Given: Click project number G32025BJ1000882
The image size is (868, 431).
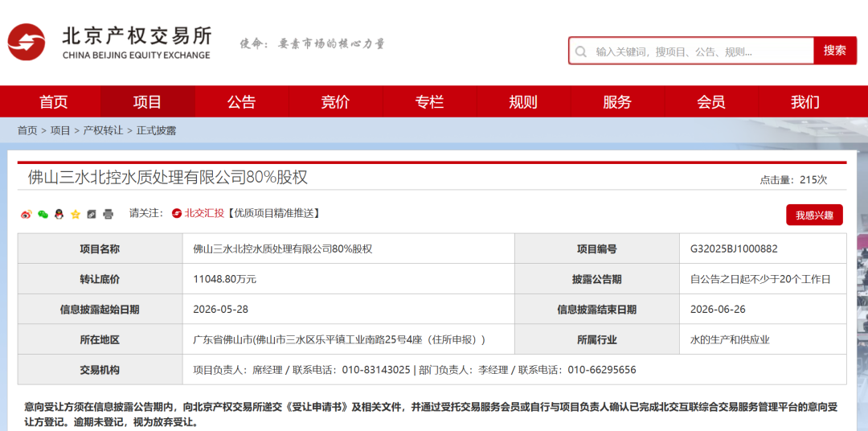Looking at the screenshot, I should coord(734,248).
